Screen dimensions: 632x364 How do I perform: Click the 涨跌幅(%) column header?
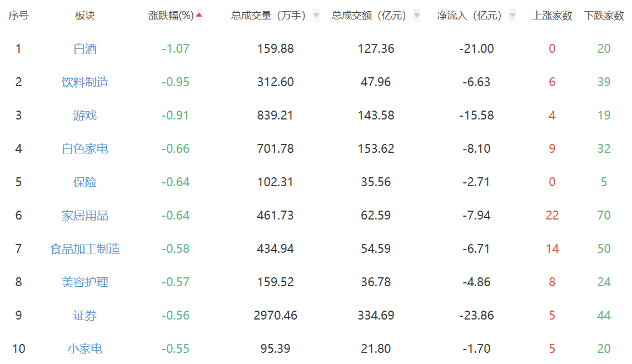pos(171,16)
